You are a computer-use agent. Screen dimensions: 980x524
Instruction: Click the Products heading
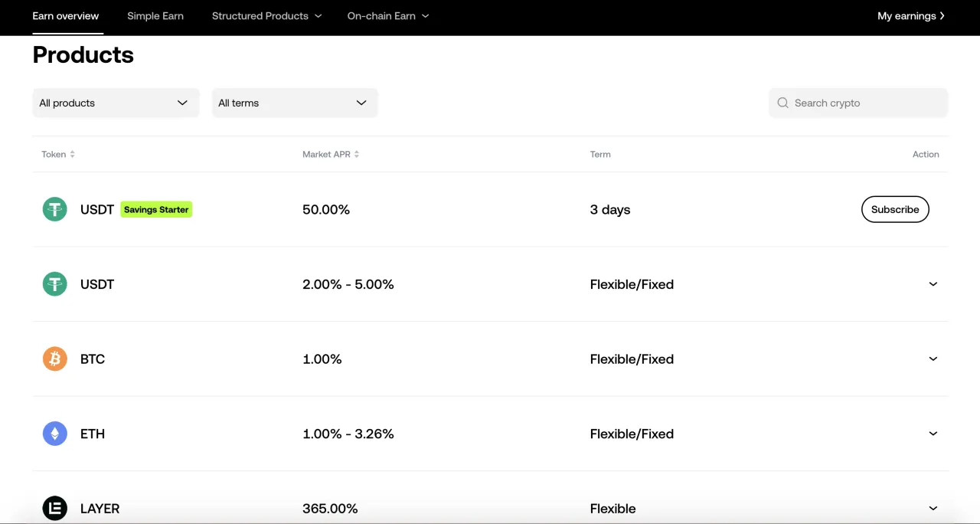pyautogui.click(x=83, y=54)
